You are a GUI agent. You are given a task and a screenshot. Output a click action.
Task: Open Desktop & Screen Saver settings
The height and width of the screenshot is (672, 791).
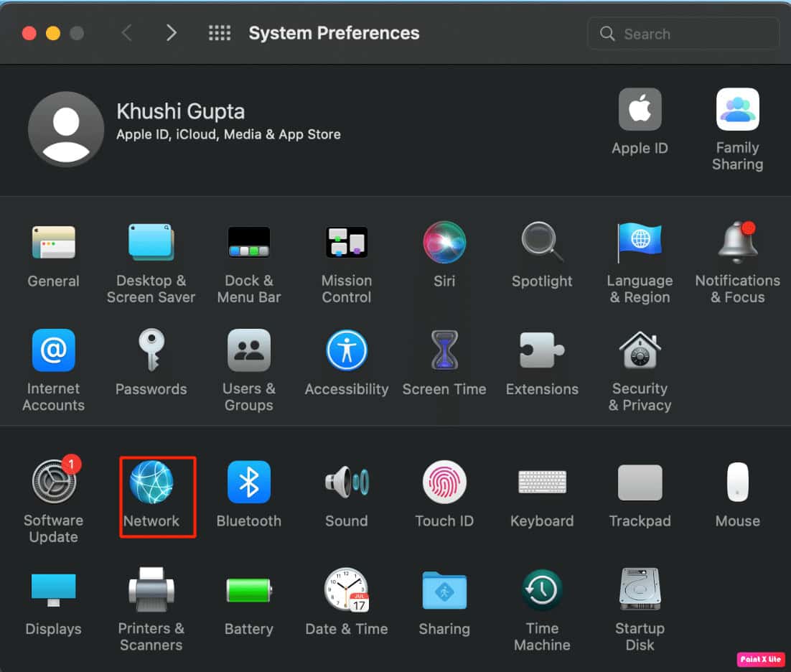151,242
